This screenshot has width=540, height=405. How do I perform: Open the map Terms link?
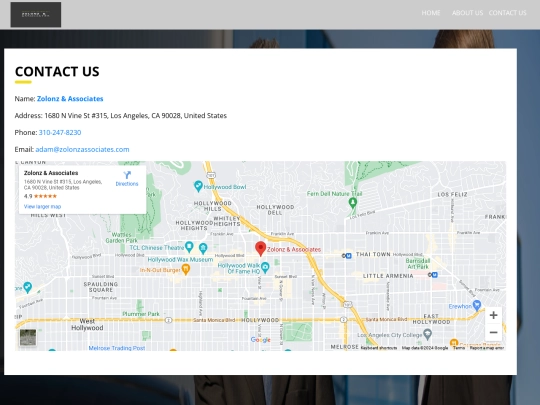pyautogui.click(x=459, y=348)
